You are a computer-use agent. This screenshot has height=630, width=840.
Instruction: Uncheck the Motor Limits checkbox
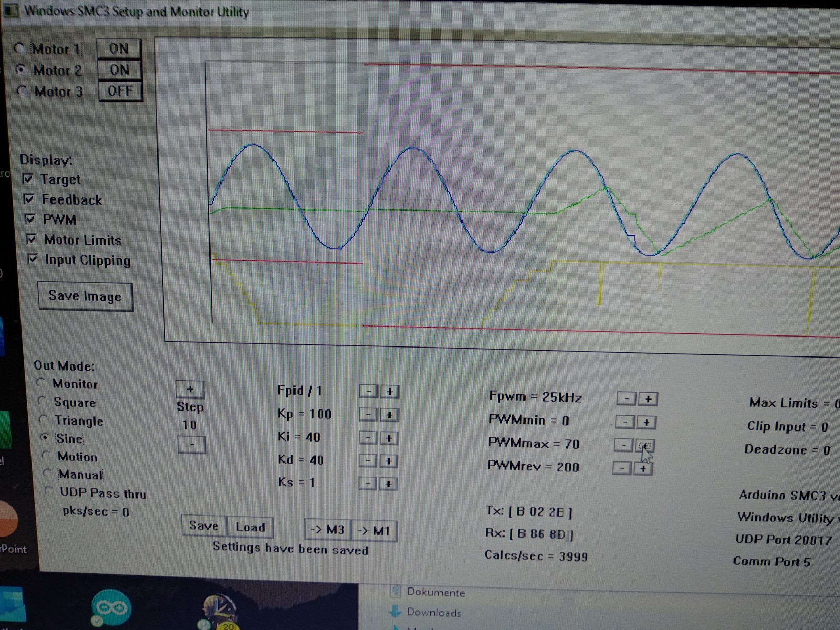tap(31, 239)
